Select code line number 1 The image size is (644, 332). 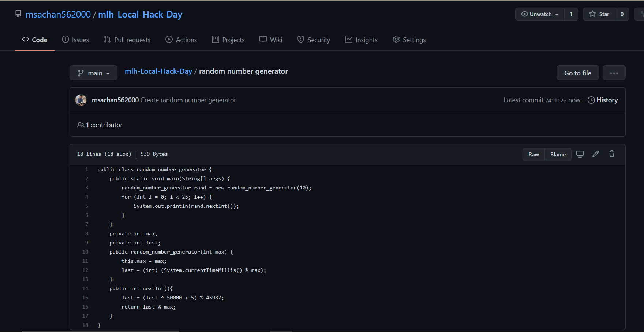click(87, 169)
